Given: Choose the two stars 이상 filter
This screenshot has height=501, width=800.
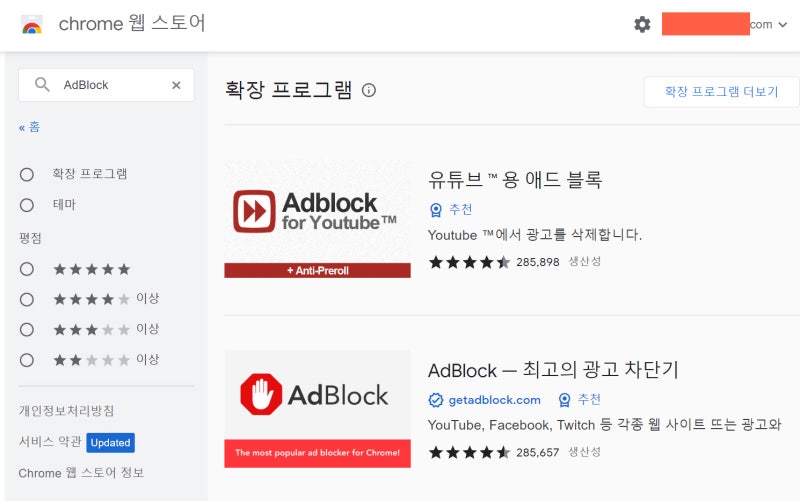Looking at the screenshot, I should click(27, 360).
